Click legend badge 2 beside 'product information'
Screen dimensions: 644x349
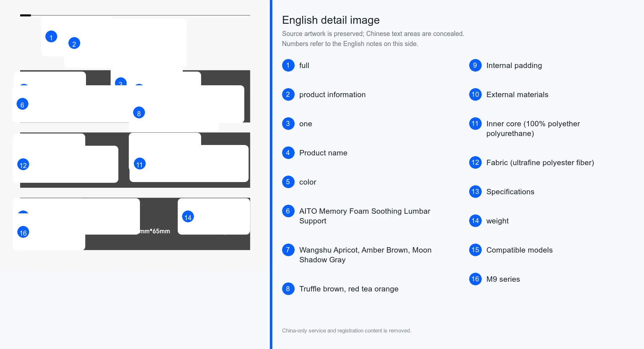[288, 94]
